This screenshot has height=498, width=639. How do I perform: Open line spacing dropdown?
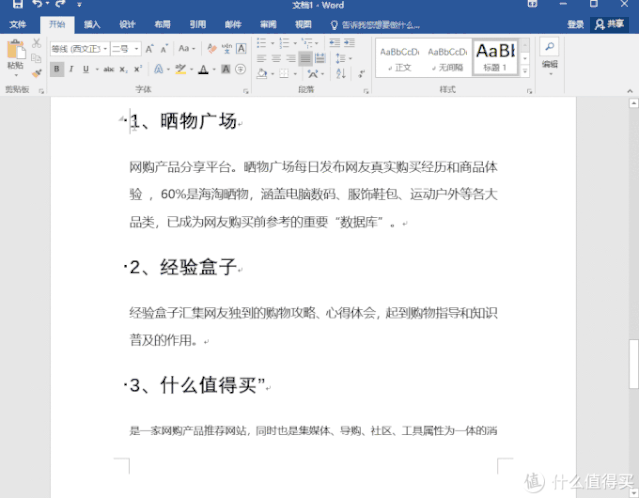[x=344, y=59]
